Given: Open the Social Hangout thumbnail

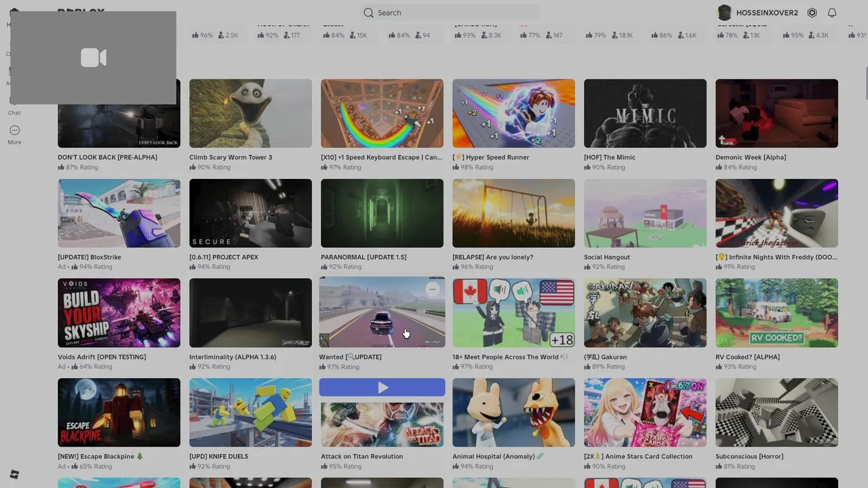Looking at the screenshot, I should [x=645, y=213].
